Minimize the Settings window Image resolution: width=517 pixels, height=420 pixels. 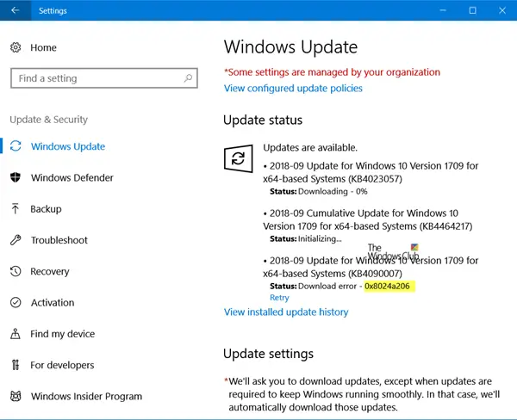(443, 10)
